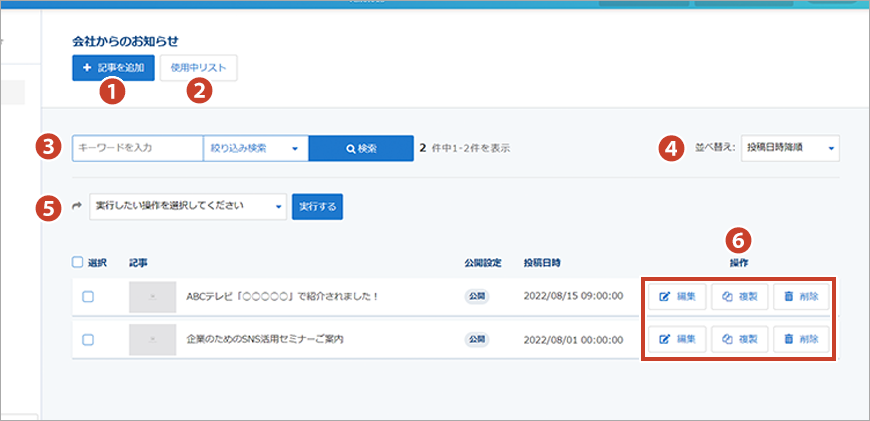Image resolution: width=870 pixels, height=421 pixels.
Task: Click the trash icon for ABCテレビ article
Action: click(x=789, y=297)
